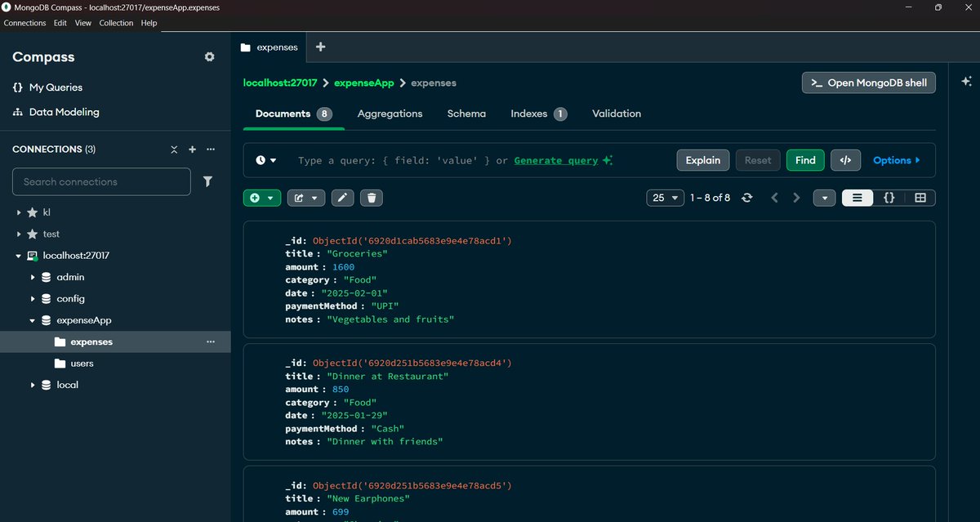980x522 pixels.
Task: Open Compass settings gear icon
Action: pos(210,57)
